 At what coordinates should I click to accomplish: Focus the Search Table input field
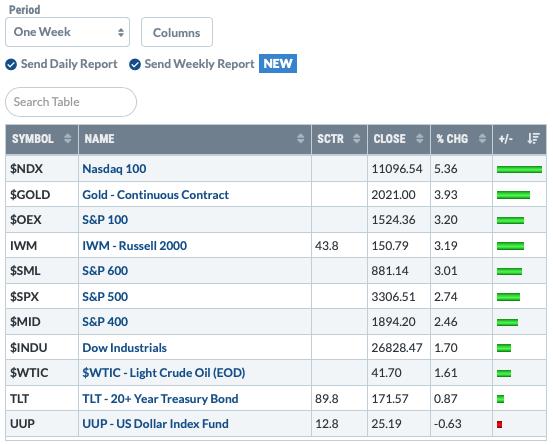pyautogui.click(x=71, y=102)
